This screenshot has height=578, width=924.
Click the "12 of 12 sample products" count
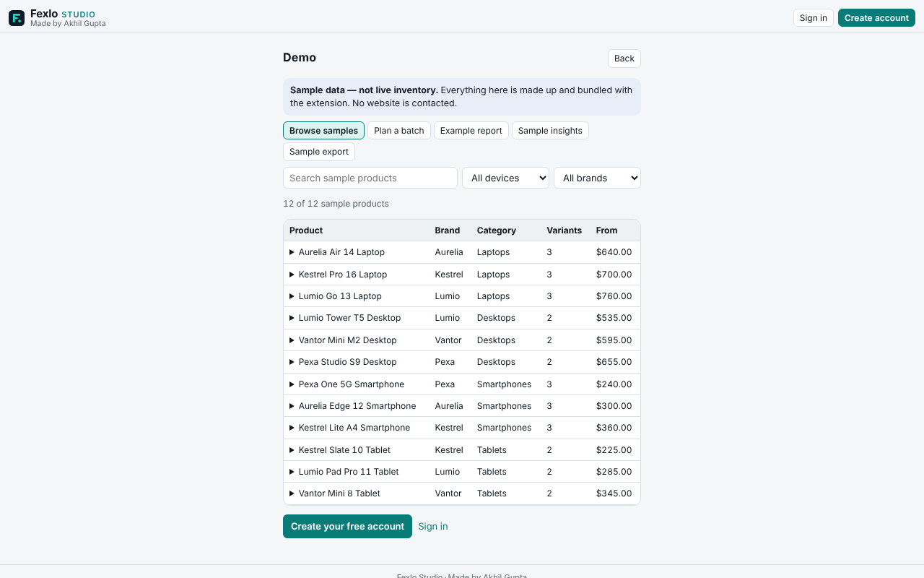click(x=336, y=204)
